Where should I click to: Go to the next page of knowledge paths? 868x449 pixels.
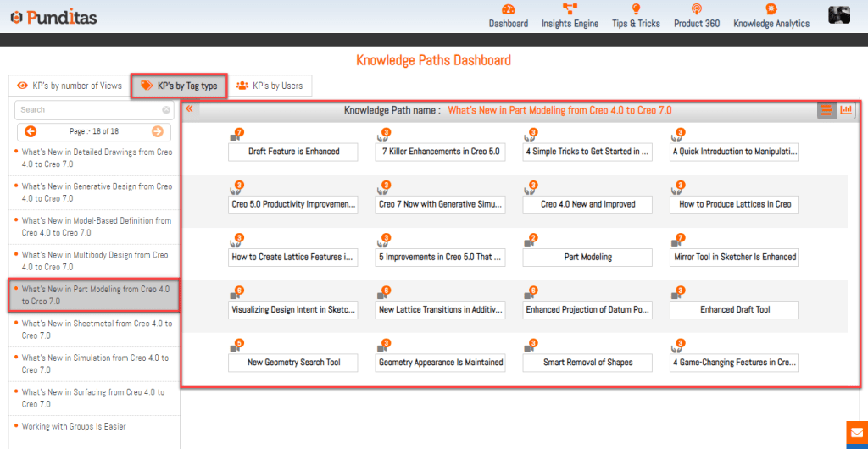[157, 131]
